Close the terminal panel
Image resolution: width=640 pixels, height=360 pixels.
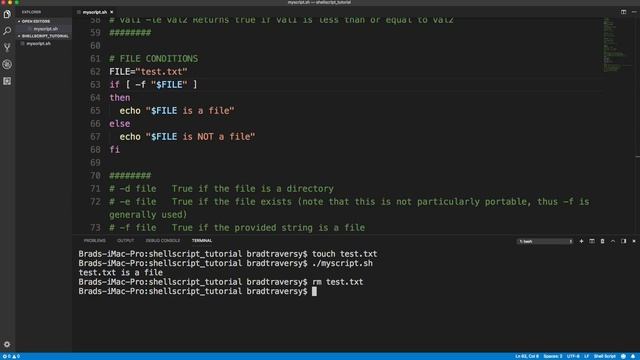pyautogui.click(x=634, y=241)
